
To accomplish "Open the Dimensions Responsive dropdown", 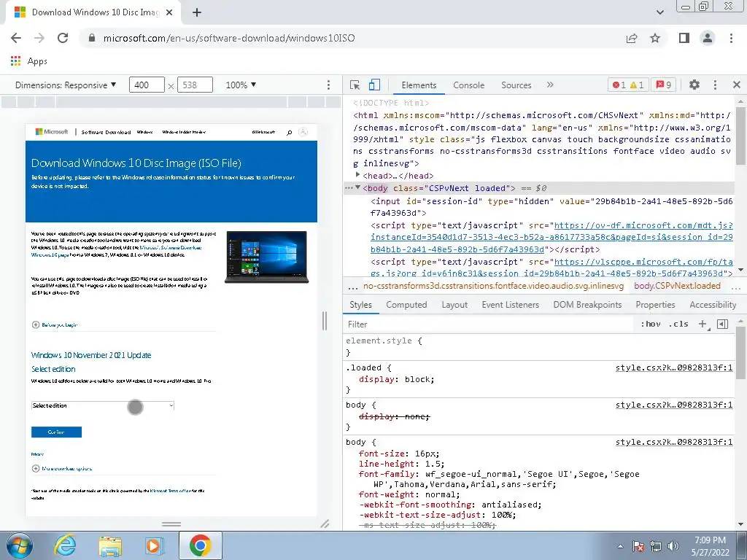I will coord(66,85).
